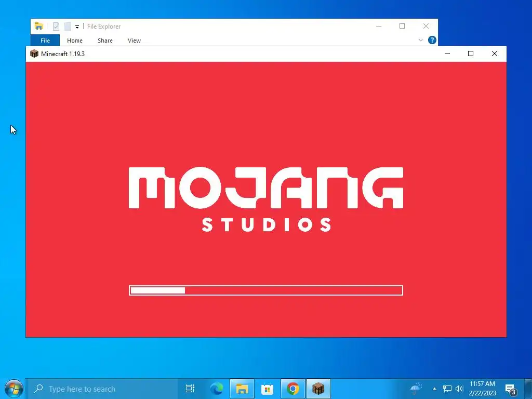The height and width of the screenshot is (399, 532).
Task: Click File Explorer help question mark icon
Action: [x=432, y=40]
